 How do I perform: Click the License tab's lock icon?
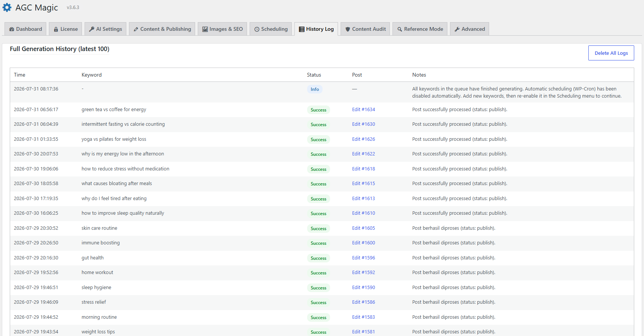(x=56, y=29)
